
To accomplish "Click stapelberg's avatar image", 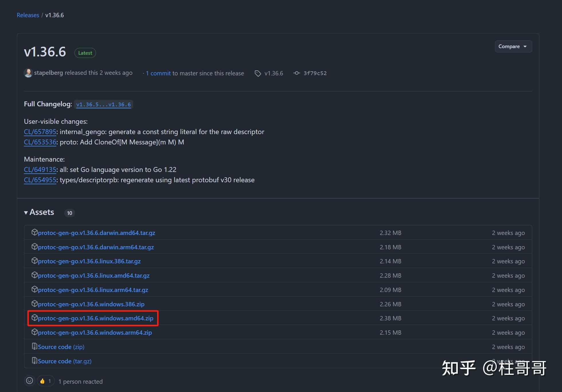I will point(28,73).
